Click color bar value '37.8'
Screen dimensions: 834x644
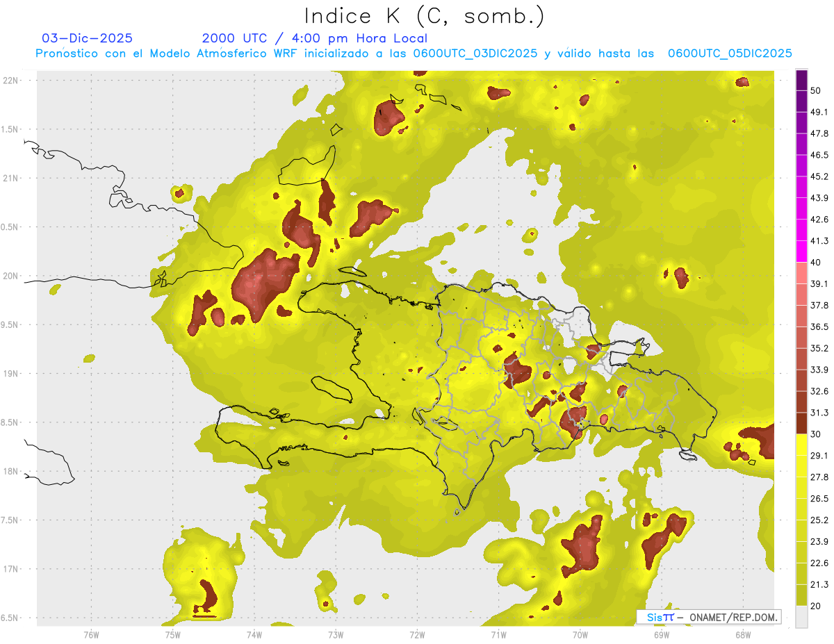click(819, 305)
